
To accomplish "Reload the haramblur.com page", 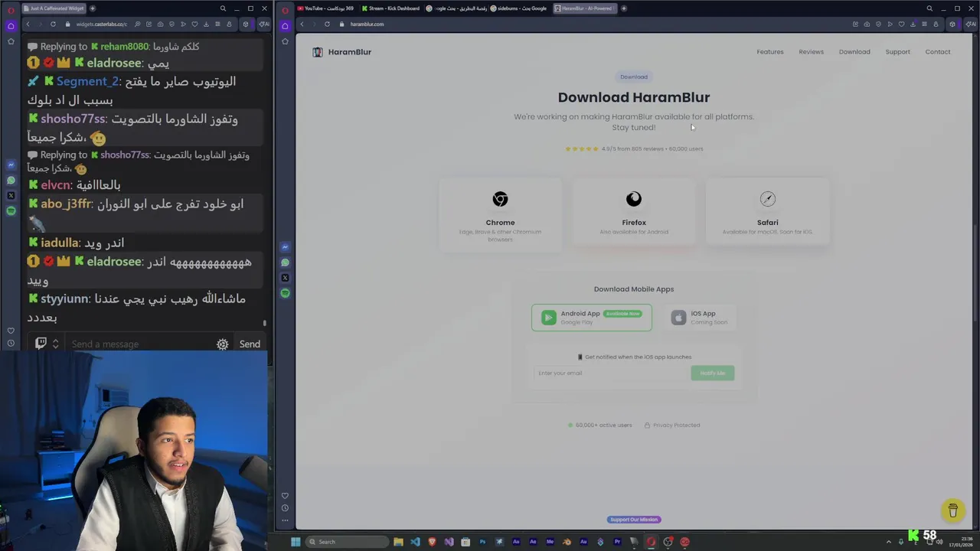I will tap(327, 24).
